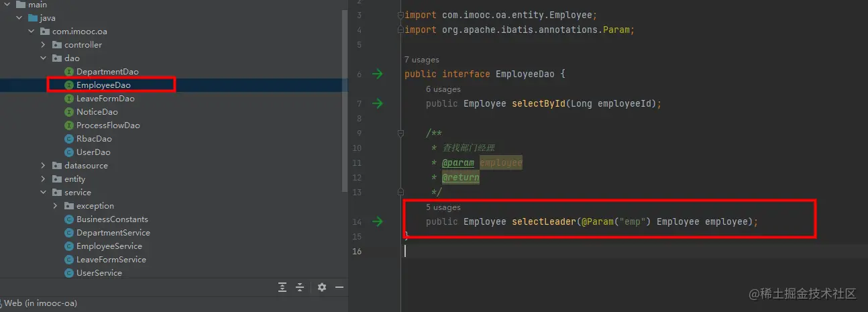Expand the controller package
The width and height of the screenshot is (868, 312).
(x=44, y=45)
